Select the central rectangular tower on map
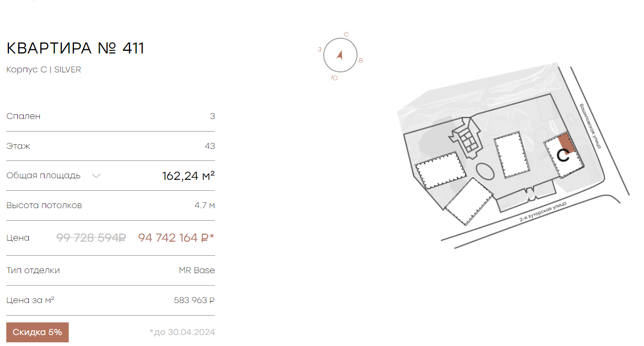Screen dimensions: 644x346 [512, 155]
